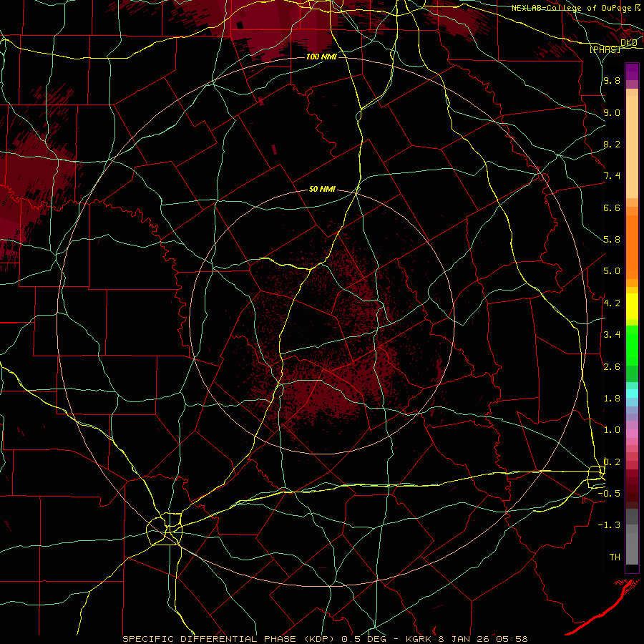Pick the yellow swatch beside 4.2
Viewport: 644px width, 644px height.
tap(632, 306)
